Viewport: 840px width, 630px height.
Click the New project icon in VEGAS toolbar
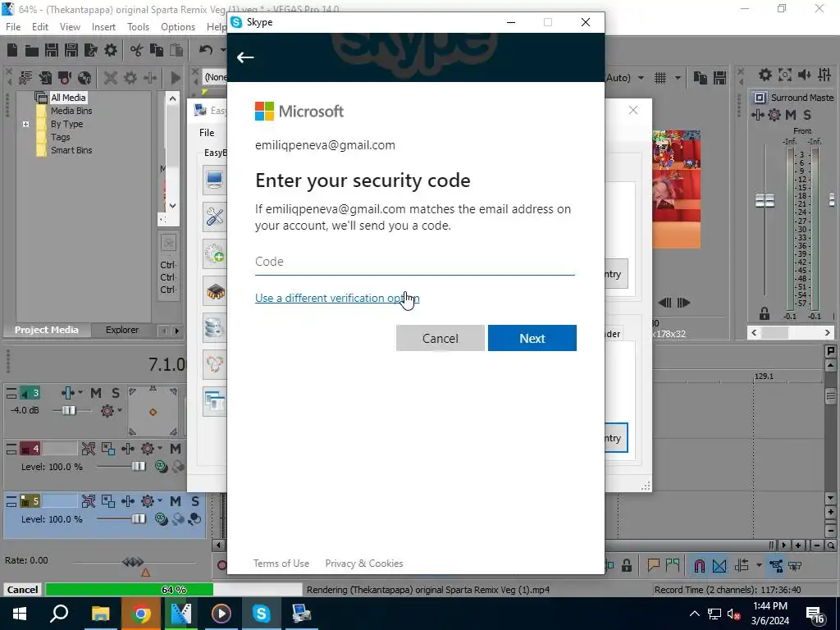pyautogui.click(x=12, y=50)
